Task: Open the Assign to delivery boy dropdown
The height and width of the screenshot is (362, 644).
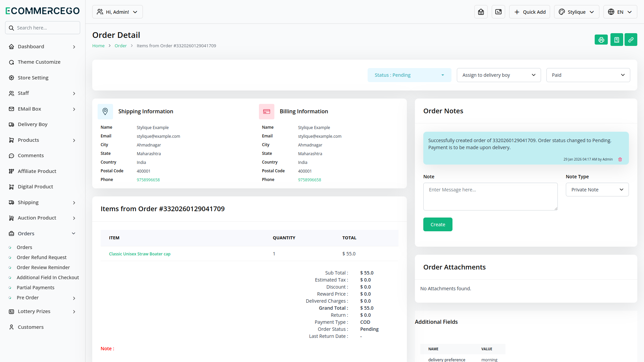Action: click(x=499, y=75)
